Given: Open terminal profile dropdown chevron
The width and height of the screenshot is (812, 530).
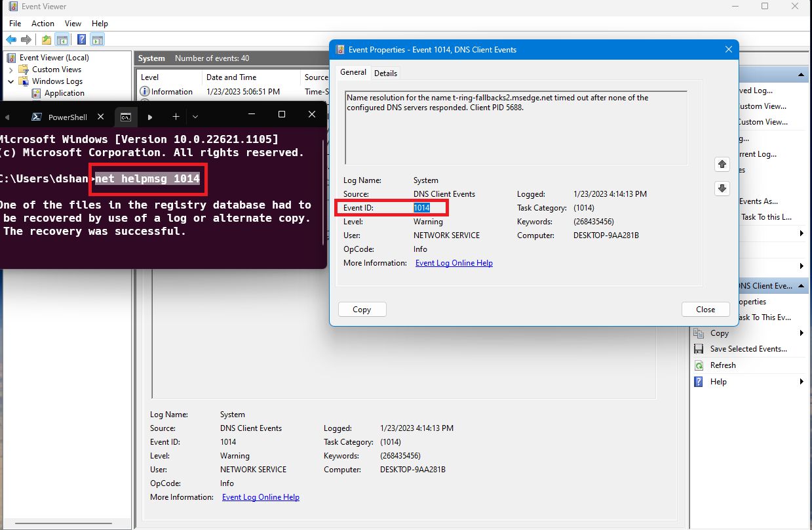Looking at the screenshot, I should [x=195, y=117].
